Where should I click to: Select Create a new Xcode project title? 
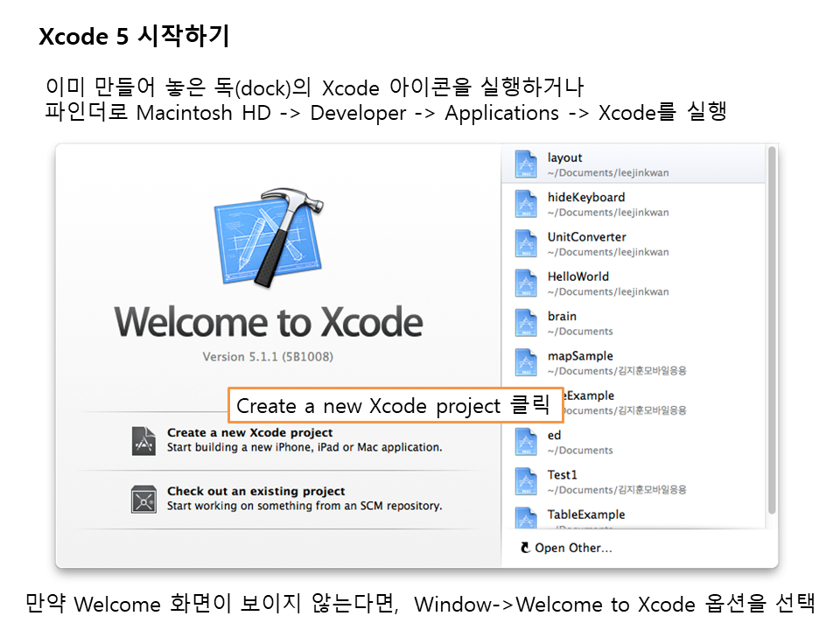point(249,432)
